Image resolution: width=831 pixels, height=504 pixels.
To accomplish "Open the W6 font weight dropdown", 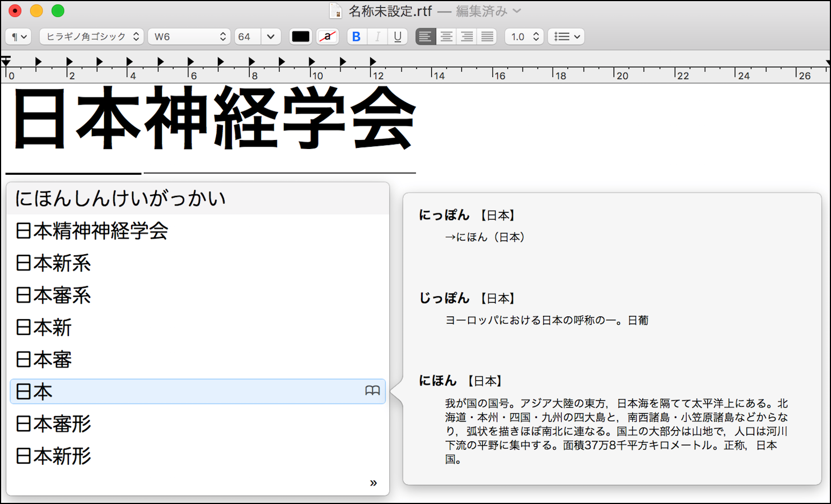I will pyautogui.click(x=189, y=36).
